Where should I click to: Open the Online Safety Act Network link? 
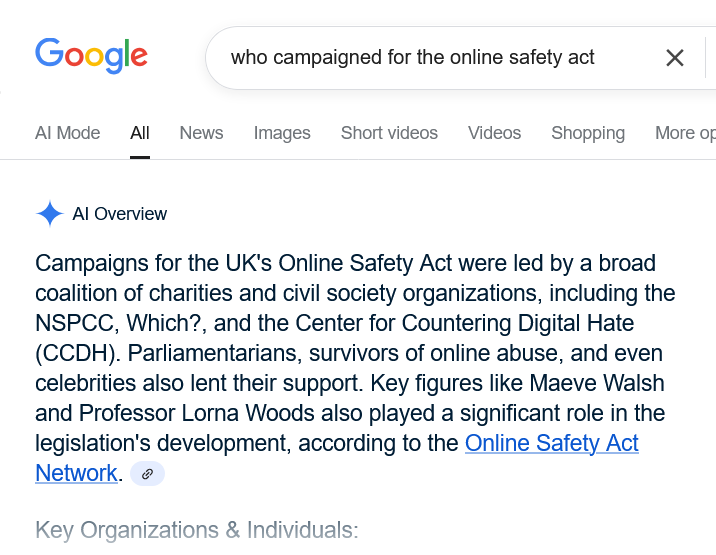click(x=551, y=444)
